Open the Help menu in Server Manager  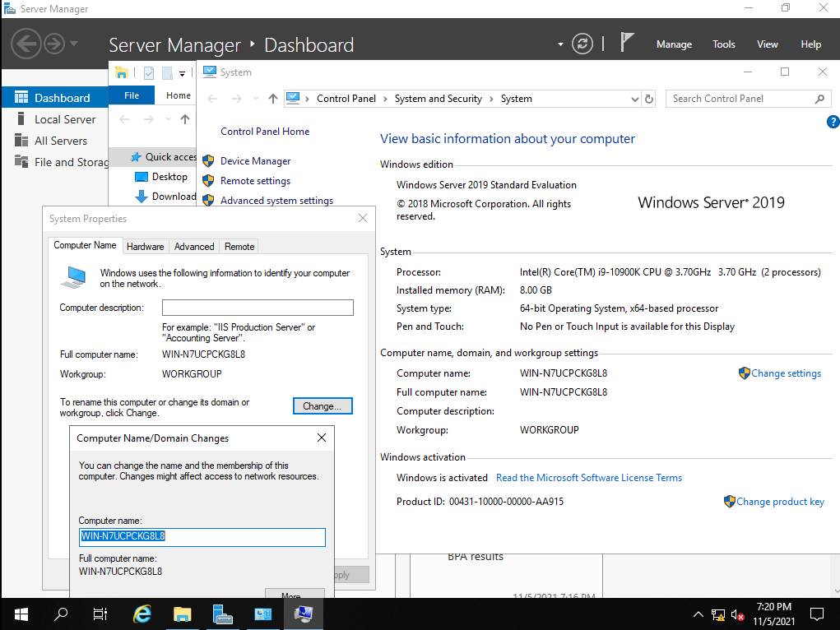pyautogui.click(x=810, y=44)
